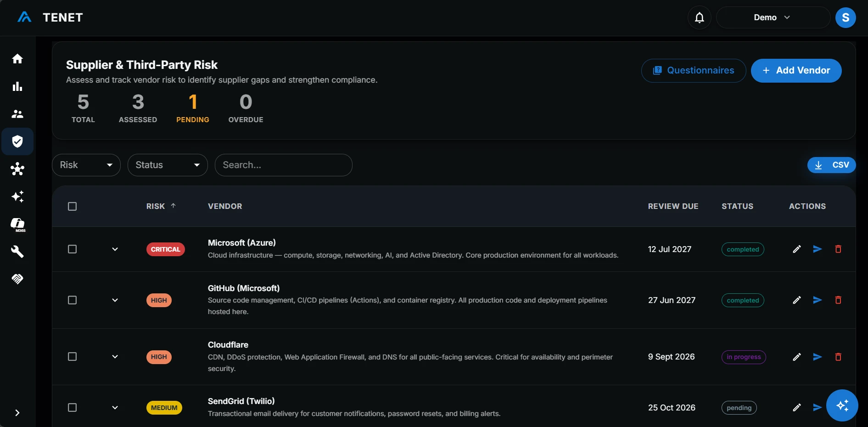Open the user avatar S menu

pyautogui.click(x=846, y=17)
